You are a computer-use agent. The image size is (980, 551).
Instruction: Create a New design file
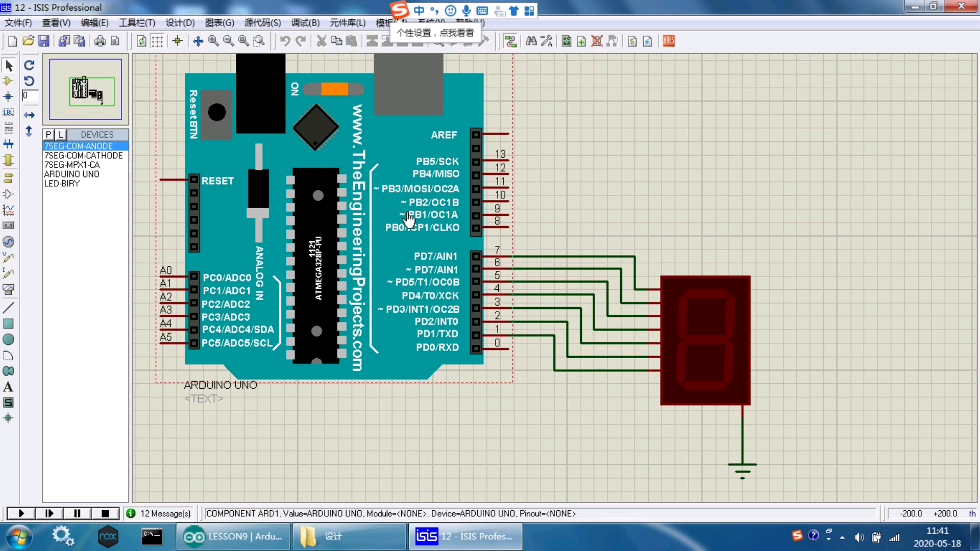click(13, 41)
